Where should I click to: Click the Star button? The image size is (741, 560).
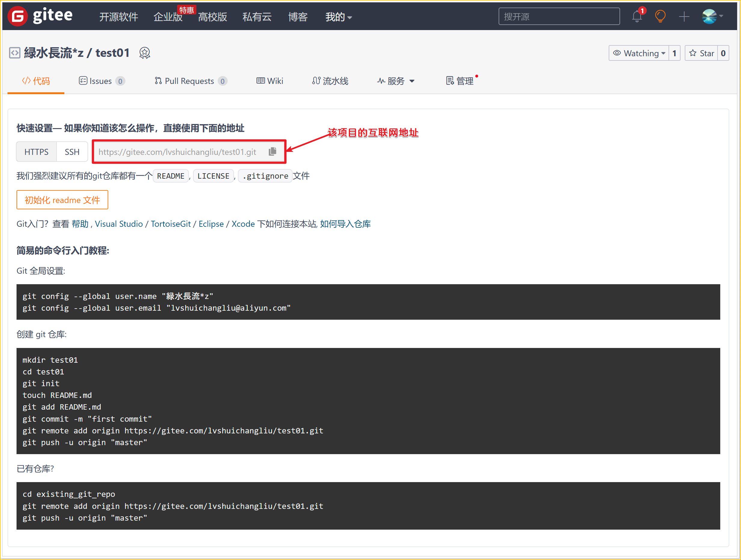tap(702, 53)
